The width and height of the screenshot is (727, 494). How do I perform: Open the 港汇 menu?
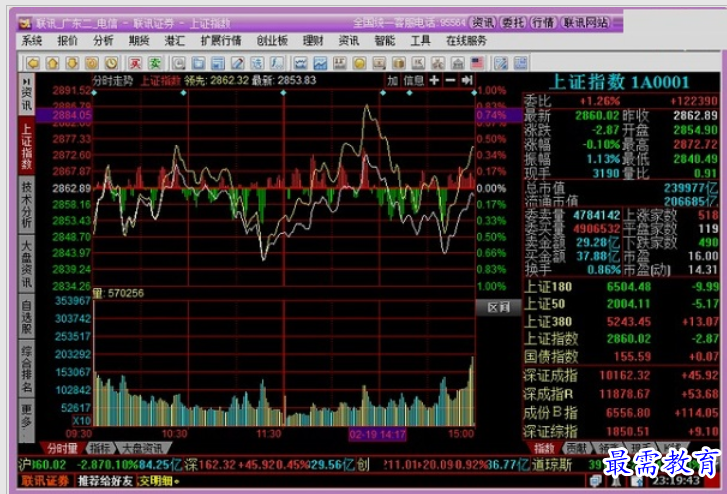(175, 41)
